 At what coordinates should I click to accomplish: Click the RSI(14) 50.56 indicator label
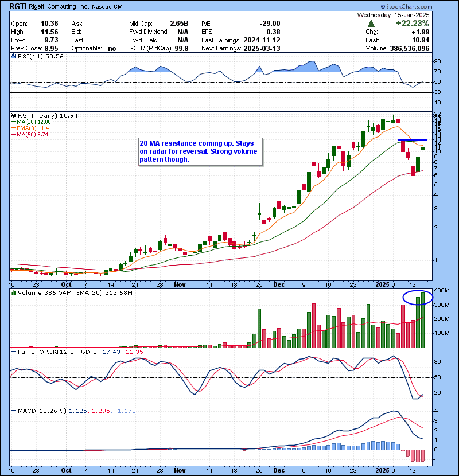pos(40,56)
